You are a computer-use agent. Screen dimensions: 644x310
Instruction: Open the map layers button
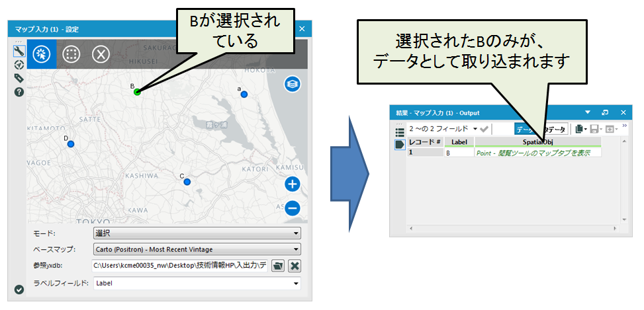coord(293,84)
